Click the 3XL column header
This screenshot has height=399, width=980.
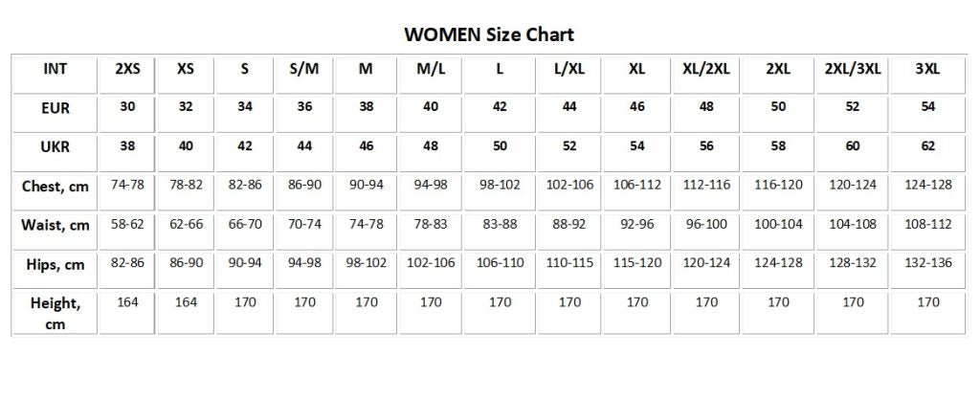(x=928, y=69)
